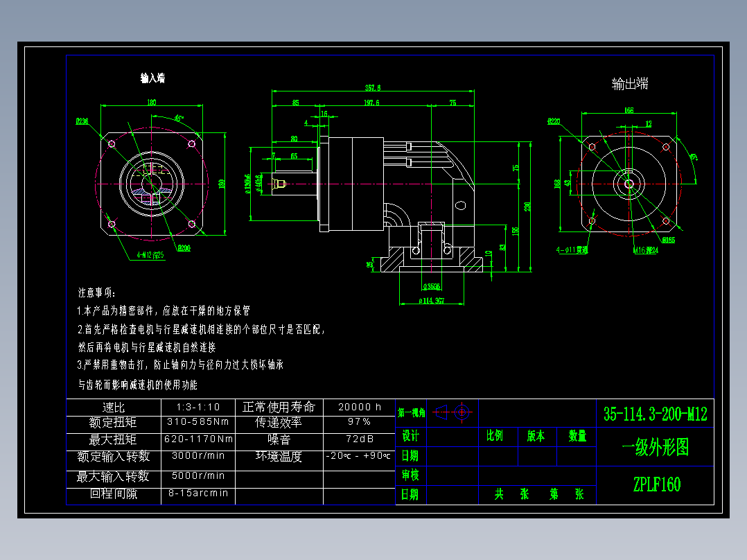Screen dimensions: 747x560
Task: Click the 357.6 overall length dimension
Action: (x=374, y=88)
